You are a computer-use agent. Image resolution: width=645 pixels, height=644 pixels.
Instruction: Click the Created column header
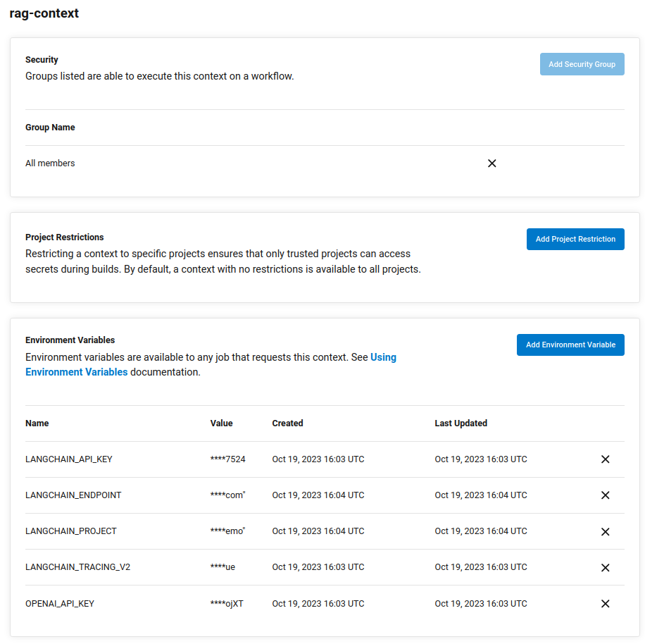click(287, 423)
